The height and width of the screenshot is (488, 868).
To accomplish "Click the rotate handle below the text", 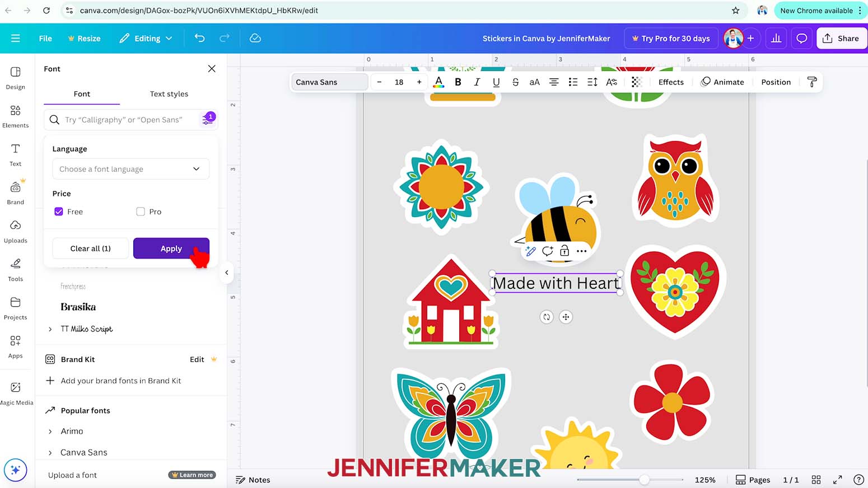I will [x=547, y=317].
